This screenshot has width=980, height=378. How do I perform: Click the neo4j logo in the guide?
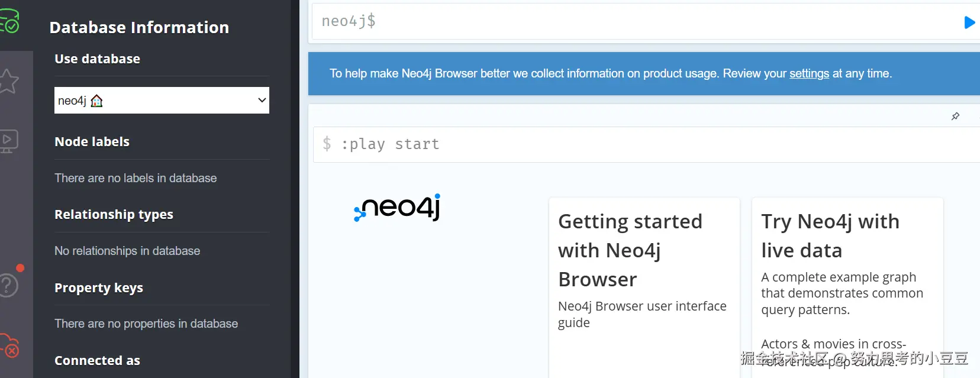click(397, 207)
